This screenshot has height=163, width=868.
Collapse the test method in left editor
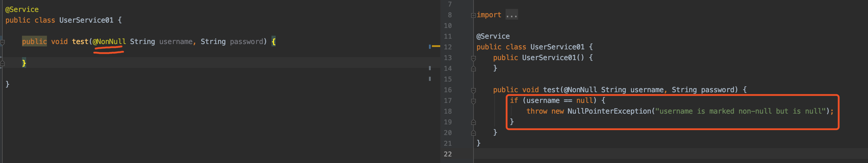tap(2, 42)
